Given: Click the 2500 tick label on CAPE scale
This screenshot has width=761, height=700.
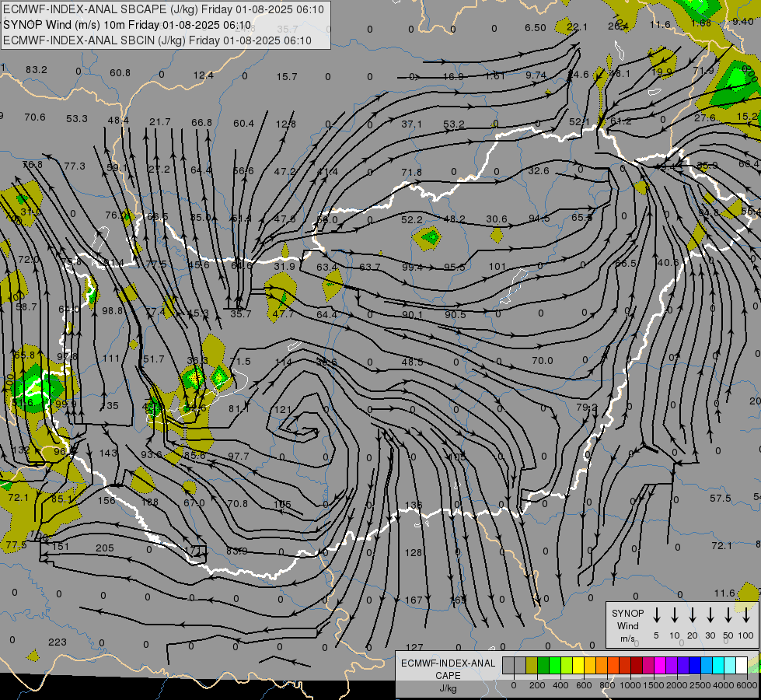Looking at the screenshot, I should pyautogui.click(x=700, y=685).
